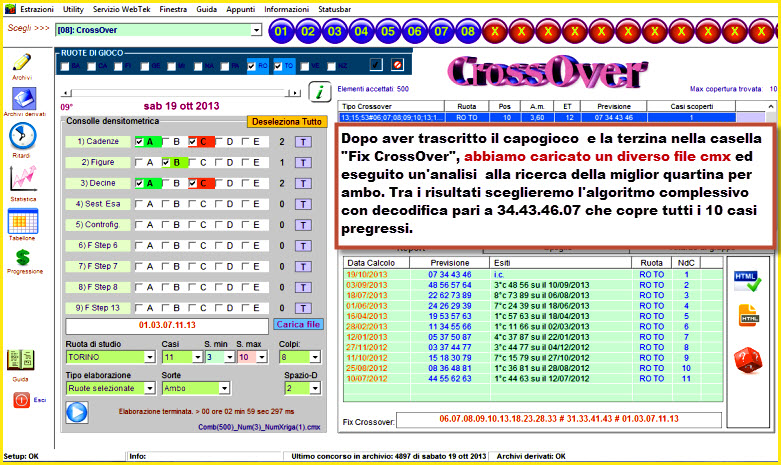This screenshot has width=781, height=465.
Task: Start elaboration with blue play button
Action: [77, 412]
